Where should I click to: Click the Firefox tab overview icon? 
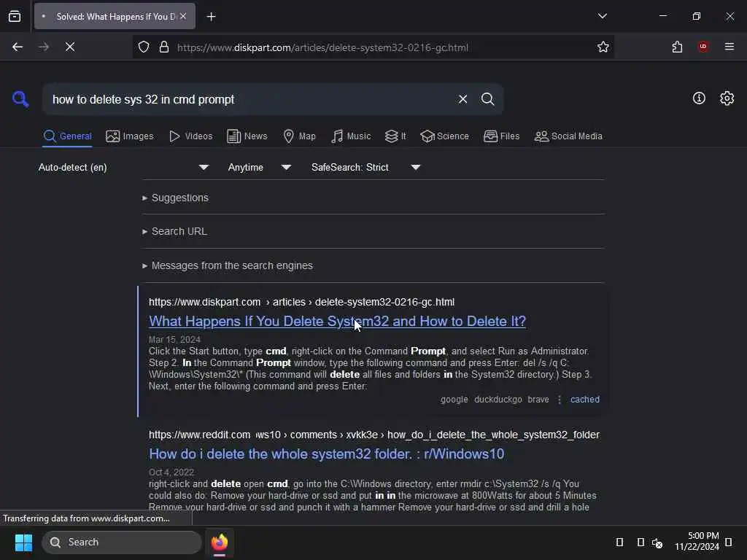[15, 17]
